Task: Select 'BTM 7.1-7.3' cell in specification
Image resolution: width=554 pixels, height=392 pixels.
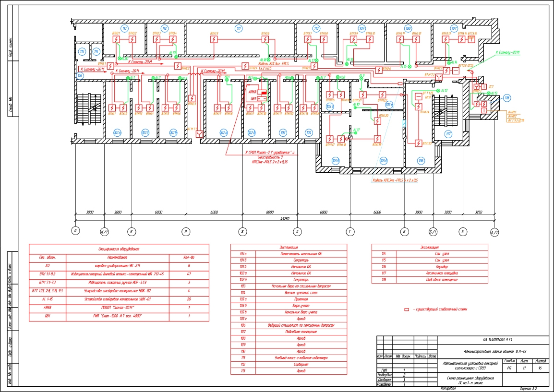Action: tap(48, 283)
